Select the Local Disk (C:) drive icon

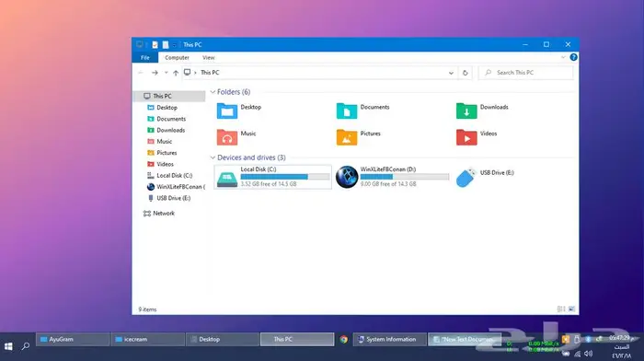pos(227,178)
